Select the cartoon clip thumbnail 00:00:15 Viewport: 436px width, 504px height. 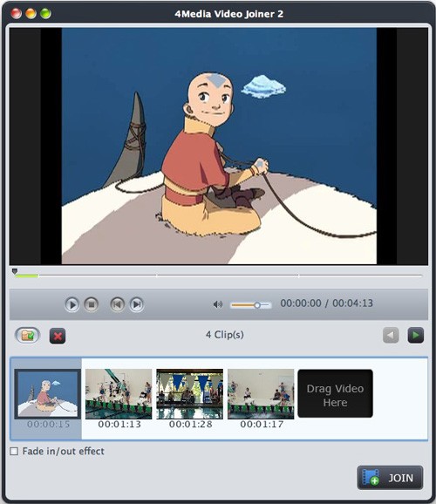[x=48, y=394]
